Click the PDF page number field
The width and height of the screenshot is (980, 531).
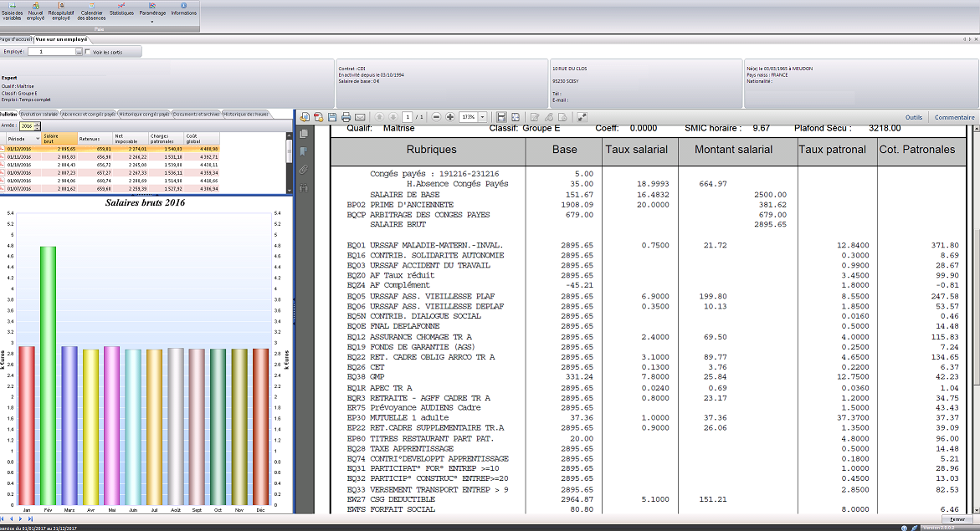(408, 117)
